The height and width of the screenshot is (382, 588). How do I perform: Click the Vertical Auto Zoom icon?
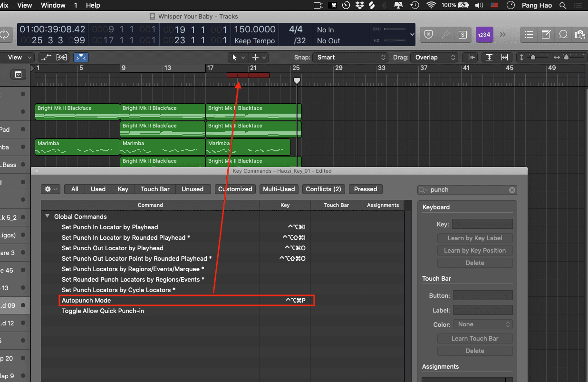[489, 57]
